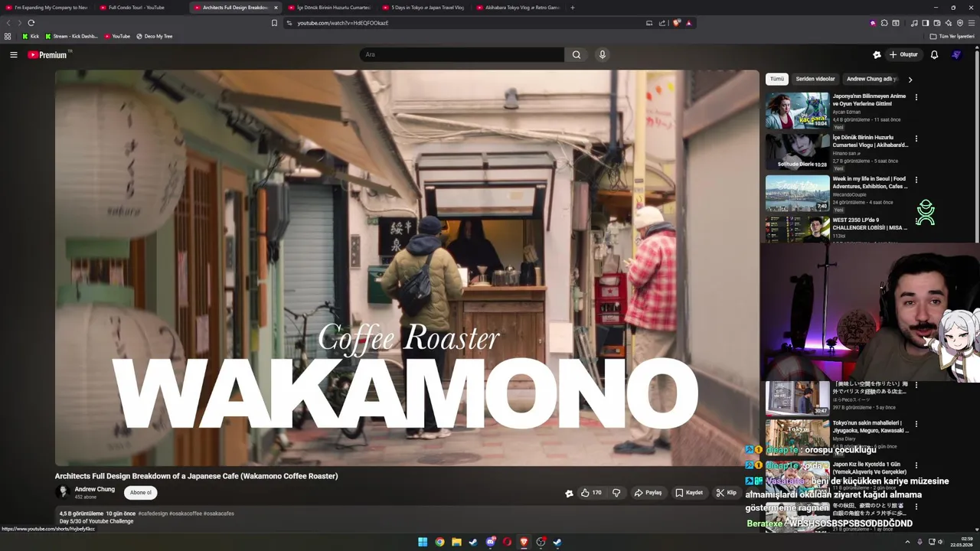This screenshot has height=551, width=980.
Task: Open the bookmarks bar apps grid icon
Action: click(x=8, y=36)
